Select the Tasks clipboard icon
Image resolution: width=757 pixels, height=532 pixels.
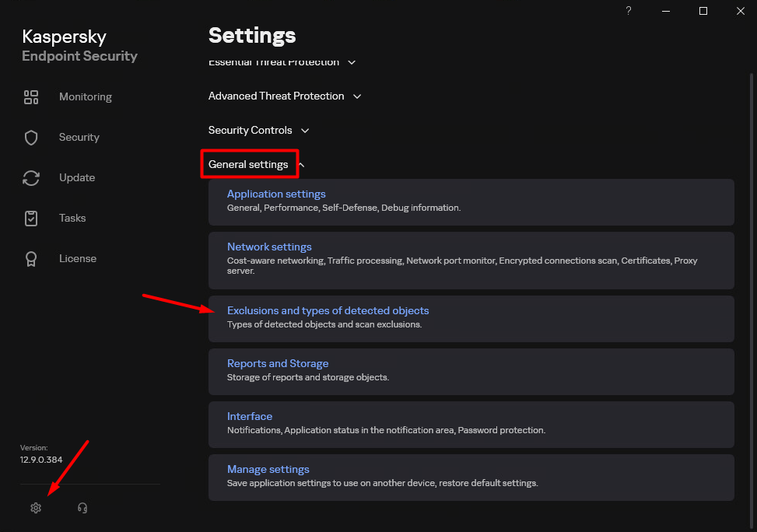(x=31, y=218)
